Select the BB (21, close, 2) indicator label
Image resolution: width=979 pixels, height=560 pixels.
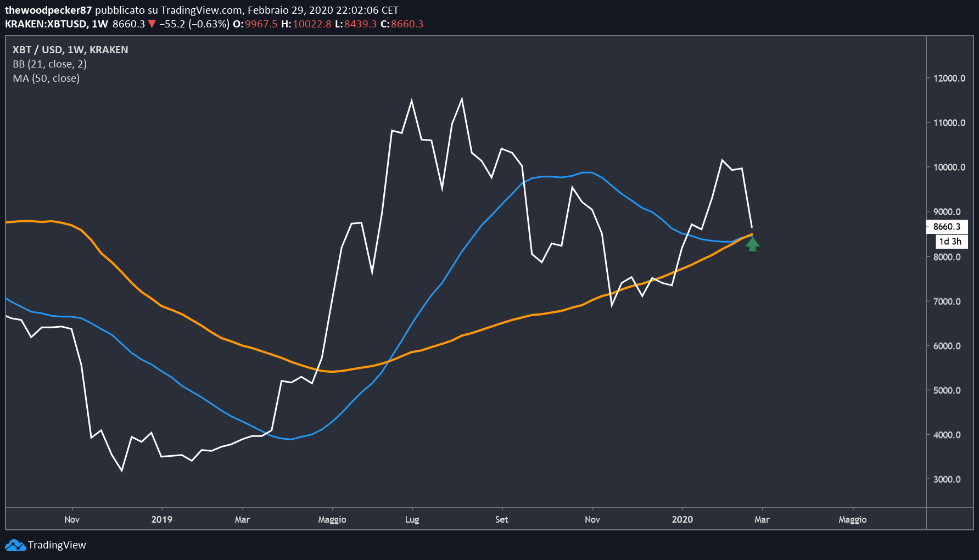[50, 64]
